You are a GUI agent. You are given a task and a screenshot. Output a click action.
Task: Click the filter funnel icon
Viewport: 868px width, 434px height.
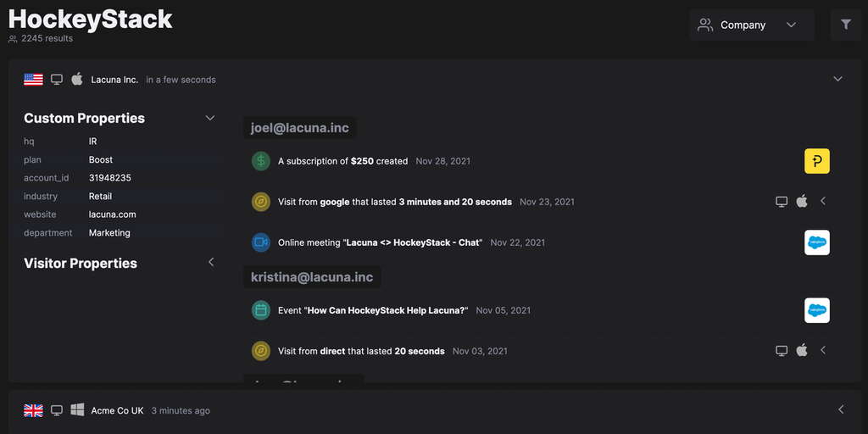coord(845,25)
